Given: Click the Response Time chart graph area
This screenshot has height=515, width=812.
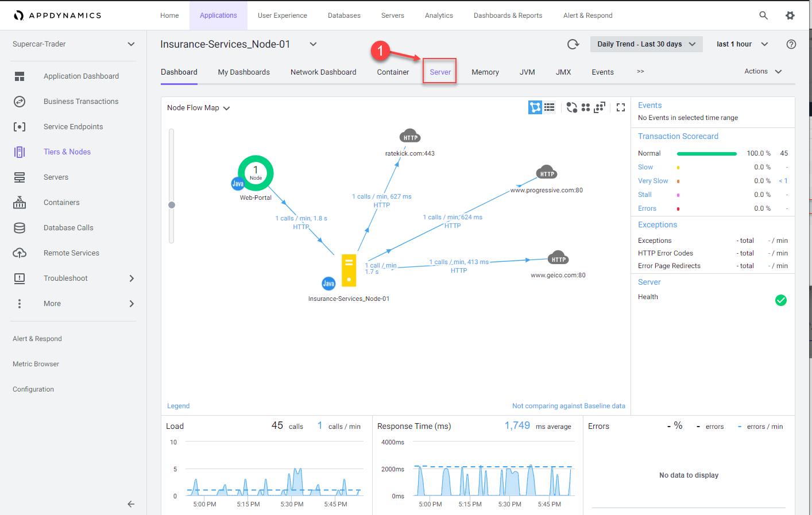Looking at the screenshot, I should 494,468.
